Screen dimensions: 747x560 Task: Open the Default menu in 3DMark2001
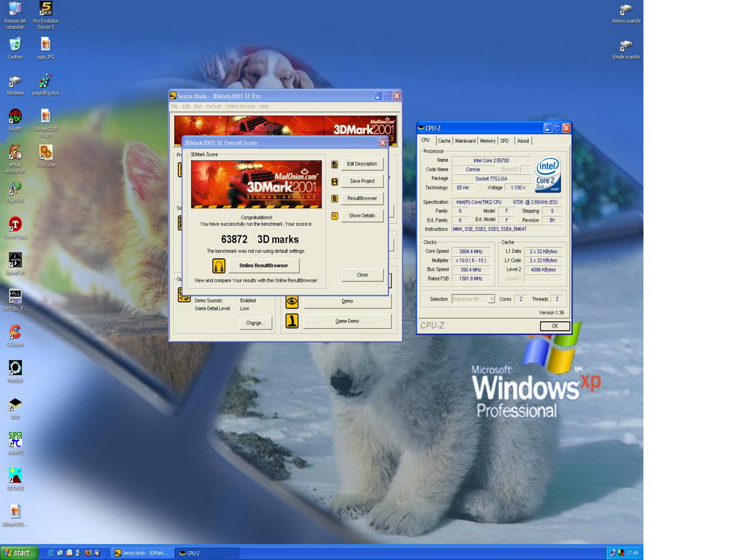pos(214,106)
